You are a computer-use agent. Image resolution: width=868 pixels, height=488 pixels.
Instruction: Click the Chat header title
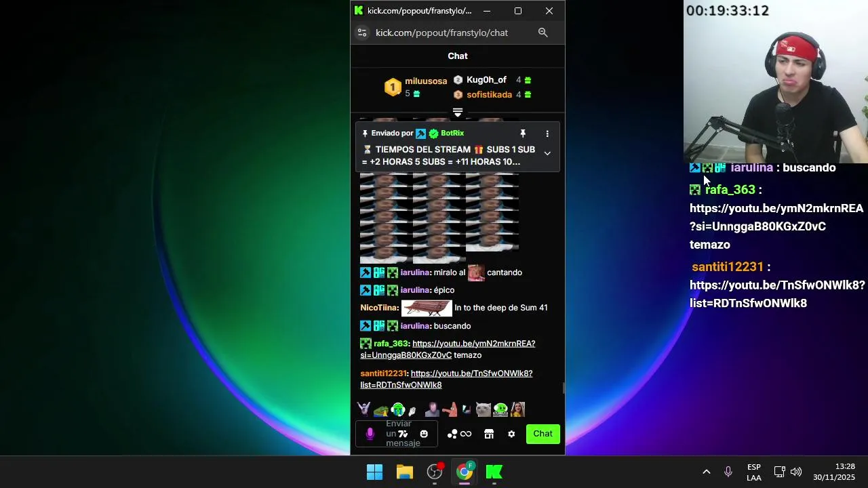(x=458, y=56)
